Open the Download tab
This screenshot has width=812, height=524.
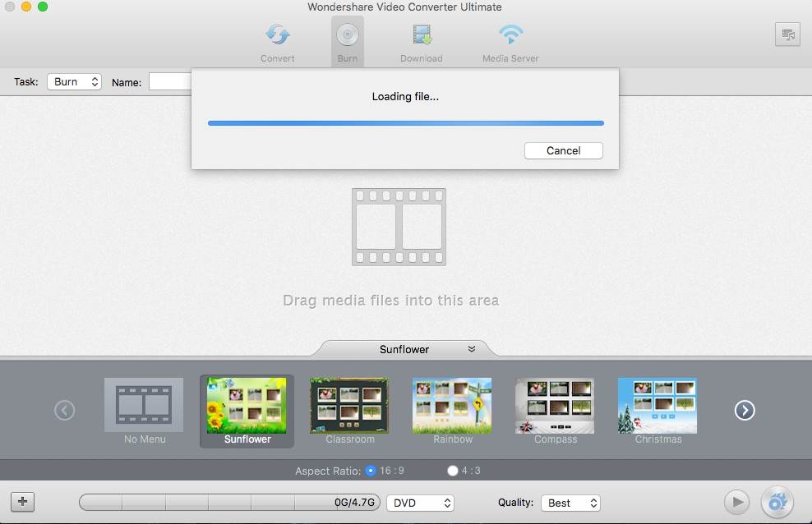(x=422, y=44)
